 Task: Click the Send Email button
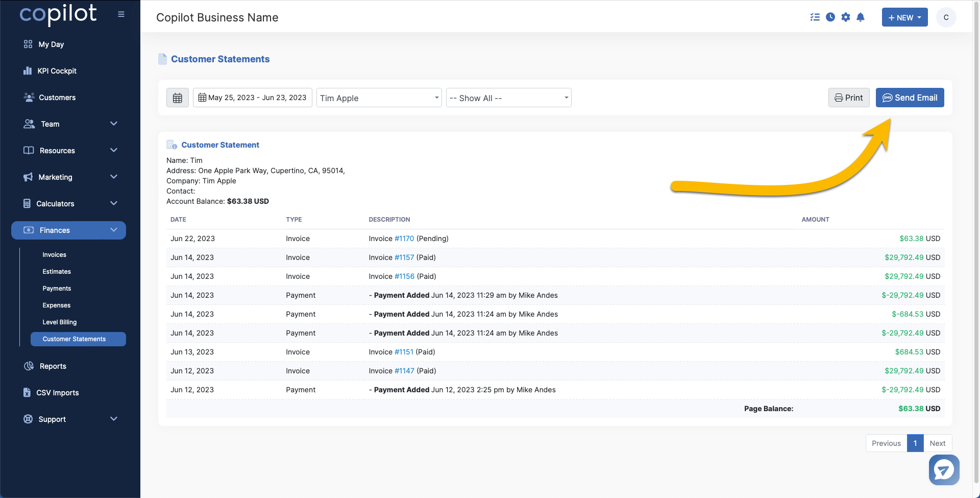910,98
